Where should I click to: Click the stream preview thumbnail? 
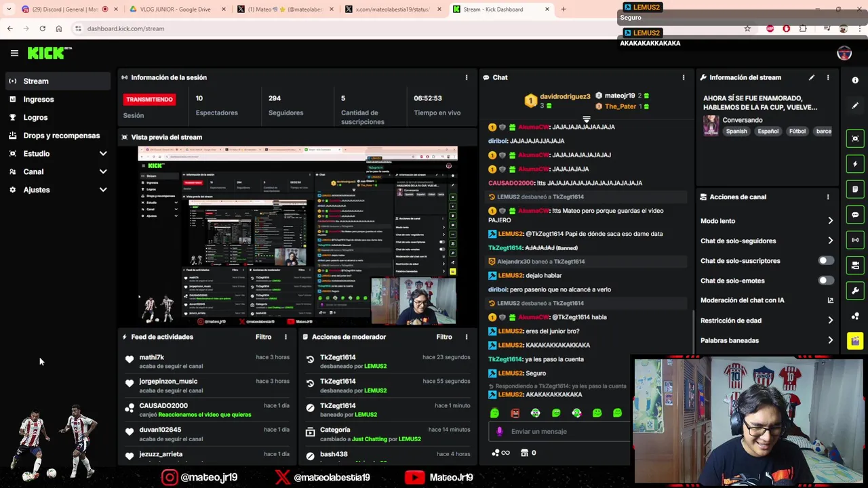(x=298, y=235)
